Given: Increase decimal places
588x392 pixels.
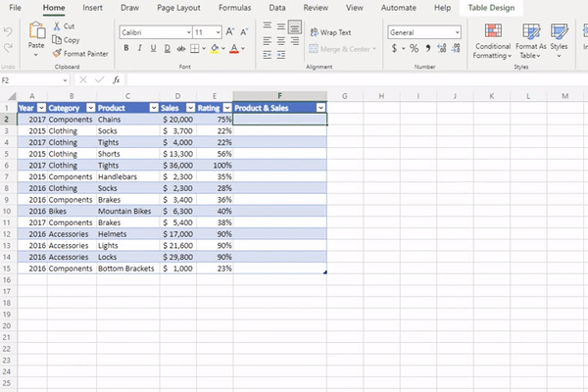Looking at the screenshot, I should click(442, 48).
